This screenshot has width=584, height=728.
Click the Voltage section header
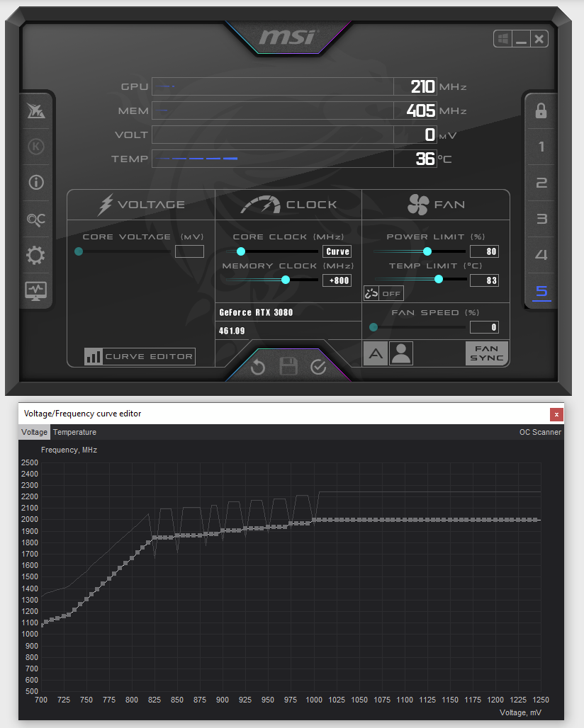(141, 205)
